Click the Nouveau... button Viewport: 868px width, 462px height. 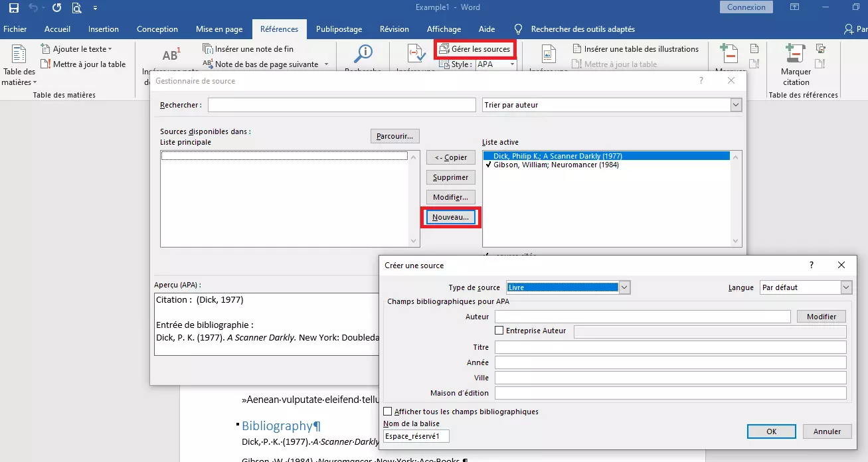pyautogui.click(x=451, y=217)
